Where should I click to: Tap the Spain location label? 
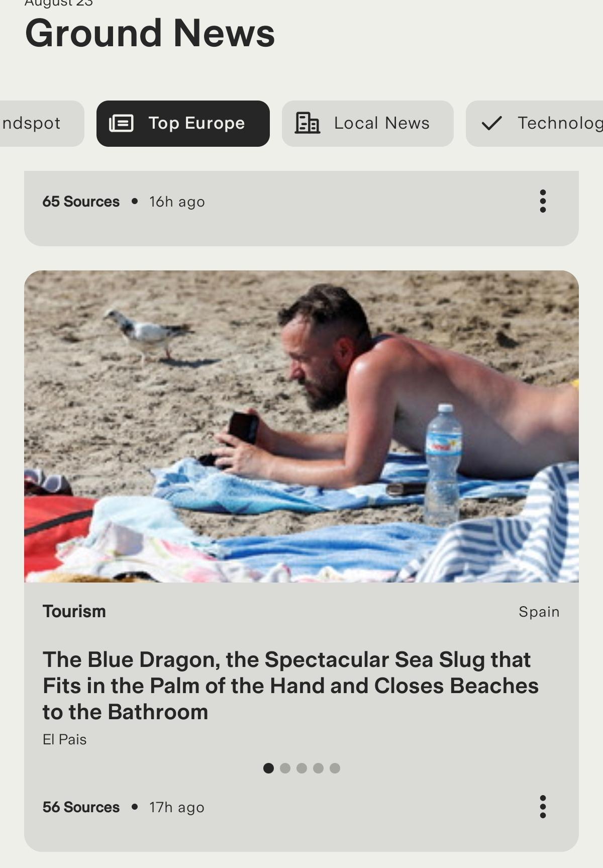coord(539,612)
